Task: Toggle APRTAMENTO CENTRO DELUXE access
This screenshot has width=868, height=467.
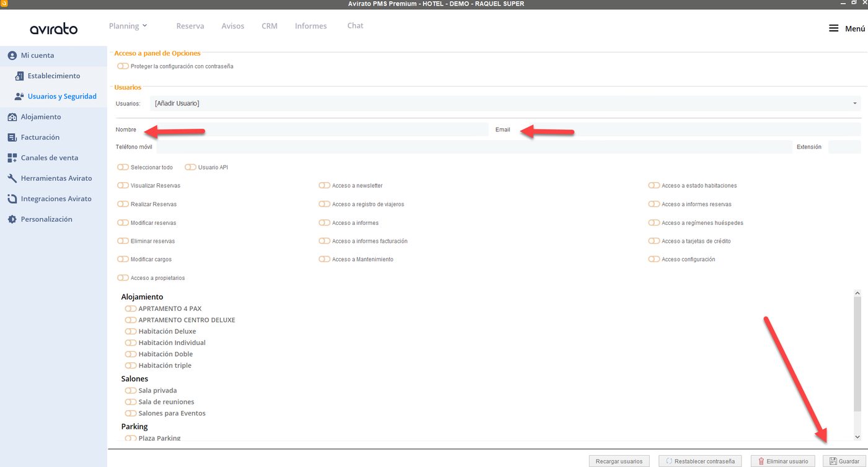Action: (x=130, y=320)
